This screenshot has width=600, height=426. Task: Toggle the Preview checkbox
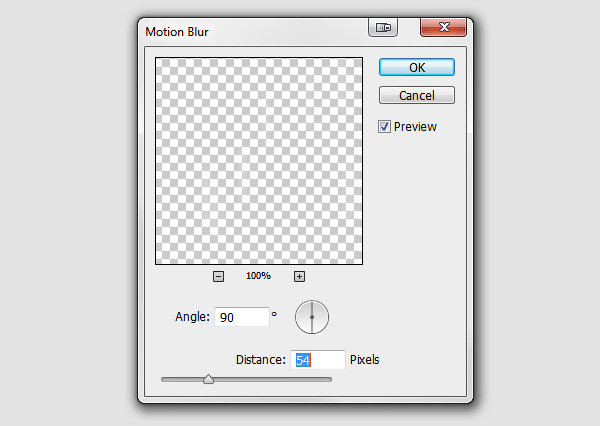coord(385,127)
